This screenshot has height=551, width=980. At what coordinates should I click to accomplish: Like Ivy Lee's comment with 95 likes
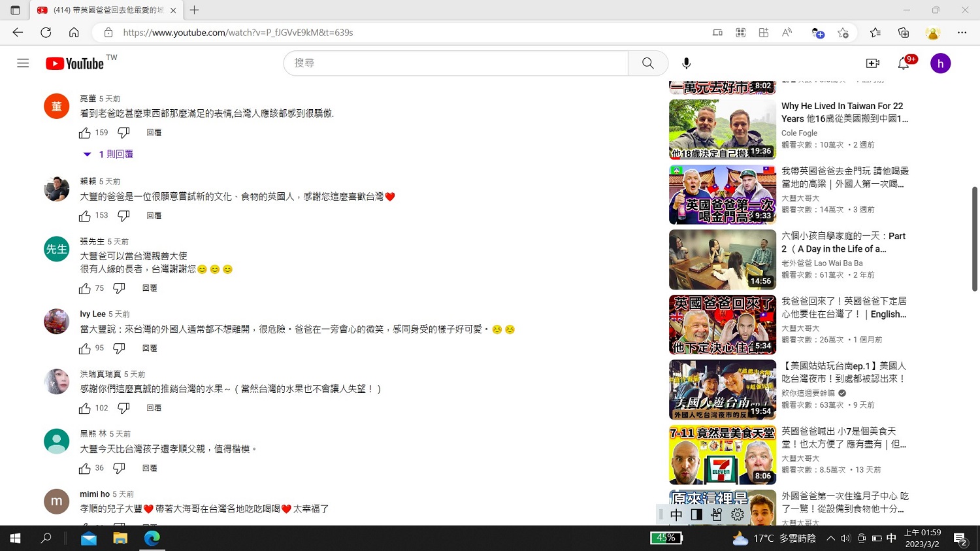pyautogui.click(x=85, y=348)
